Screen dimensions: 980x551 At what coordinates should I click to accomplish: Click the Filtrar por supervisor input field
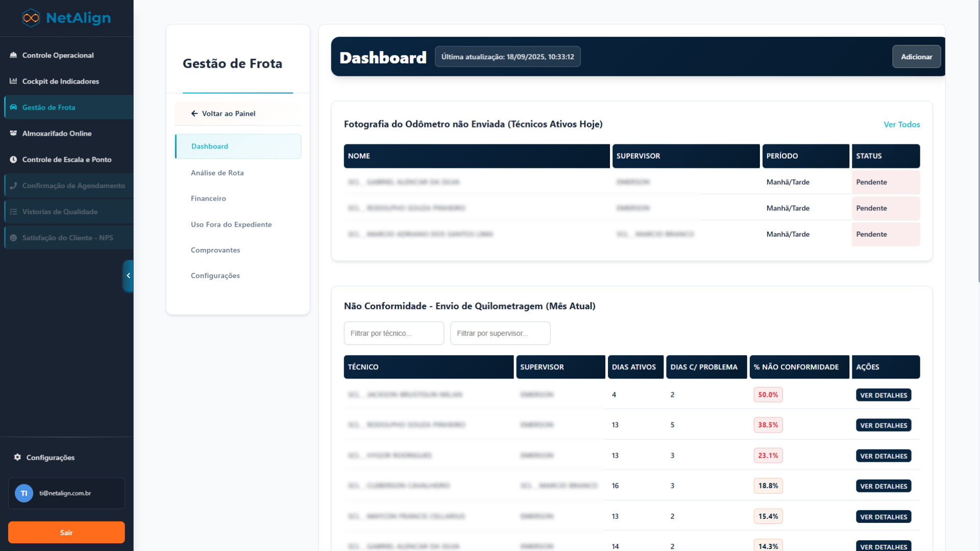coord(500,333)
